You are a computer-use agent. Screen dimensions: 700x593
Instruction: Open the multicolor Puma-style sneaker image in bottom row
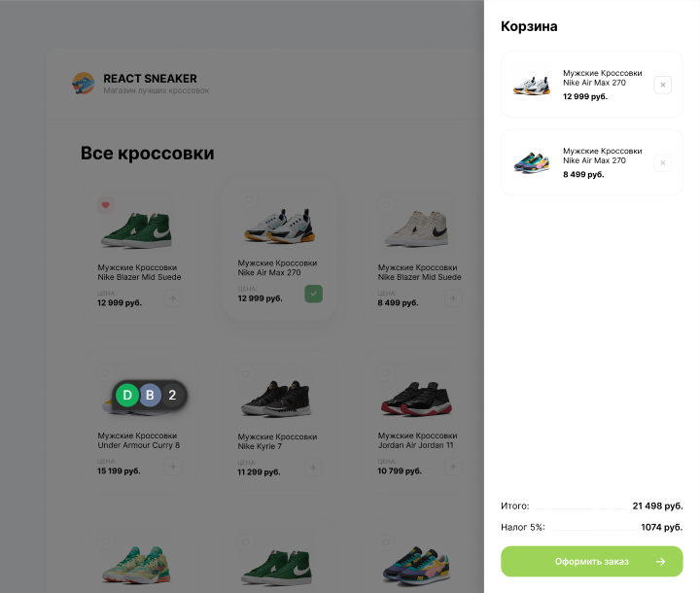pos(416,566)
